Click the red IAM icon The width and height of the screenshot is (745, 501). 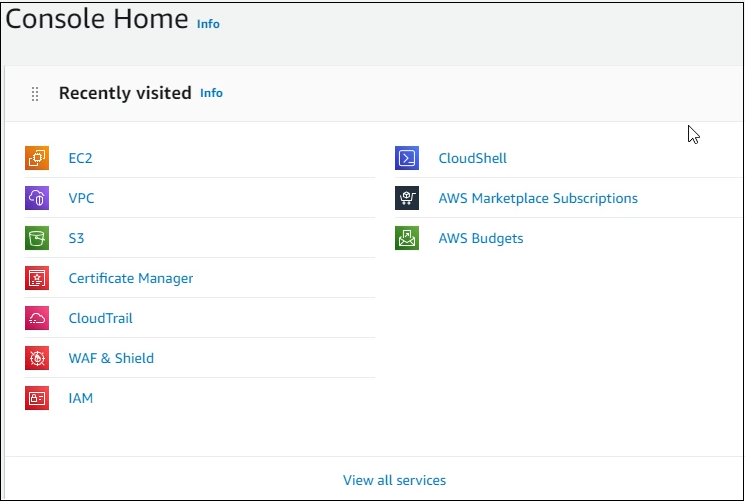point(37,398)
